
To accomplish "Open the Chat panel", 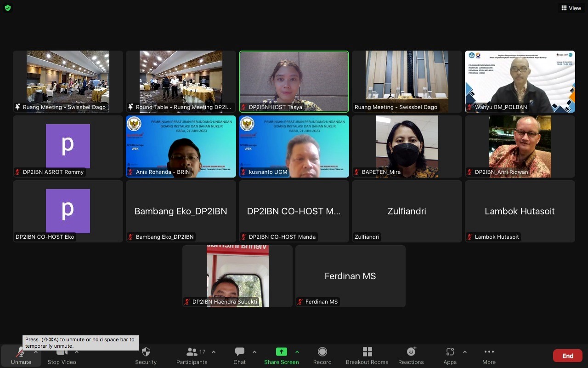I will click(239, 352).
